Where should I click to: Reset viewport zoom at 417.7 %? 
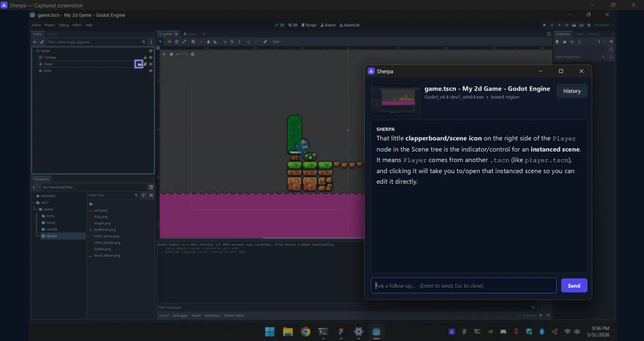tap(182, 54)
